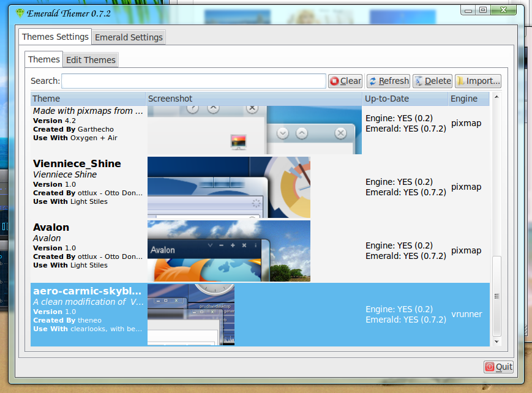Maximize the Emerald Themer window
The width and height of the screenshot is (532, 393).
pos(483,10)
